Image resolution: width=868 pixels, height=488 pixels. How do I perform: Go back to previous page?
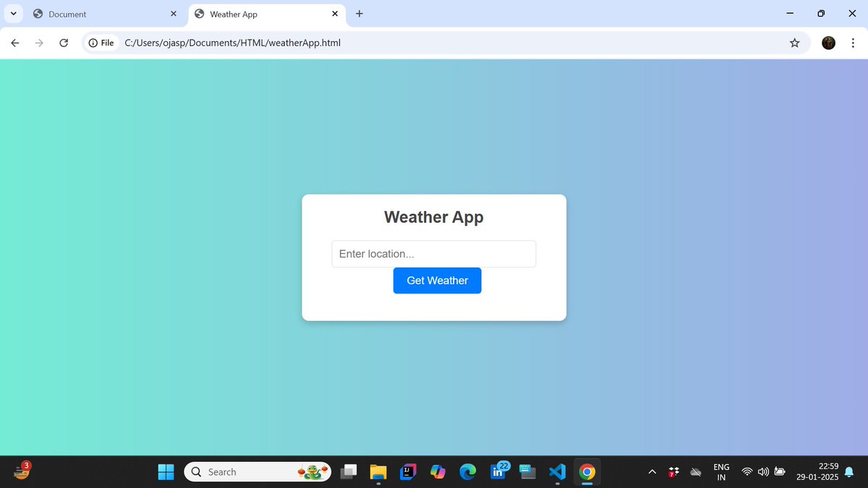coord(14,43)
